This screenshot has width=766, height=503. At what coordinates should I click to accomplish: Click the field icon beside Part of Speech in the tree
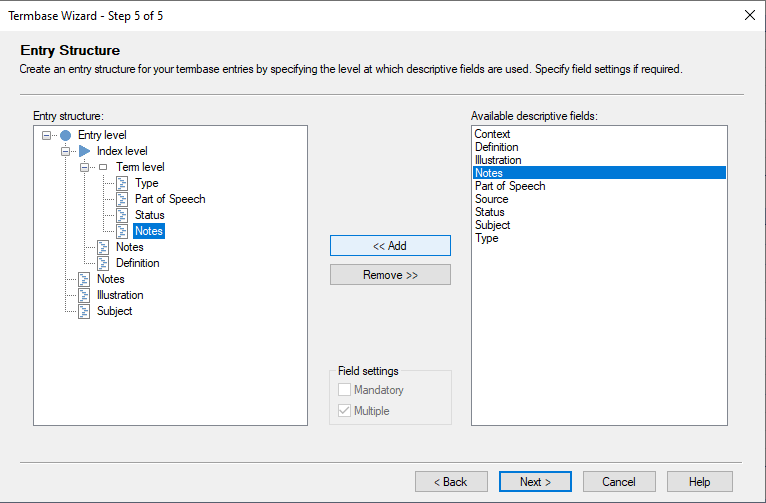[122, 199]
